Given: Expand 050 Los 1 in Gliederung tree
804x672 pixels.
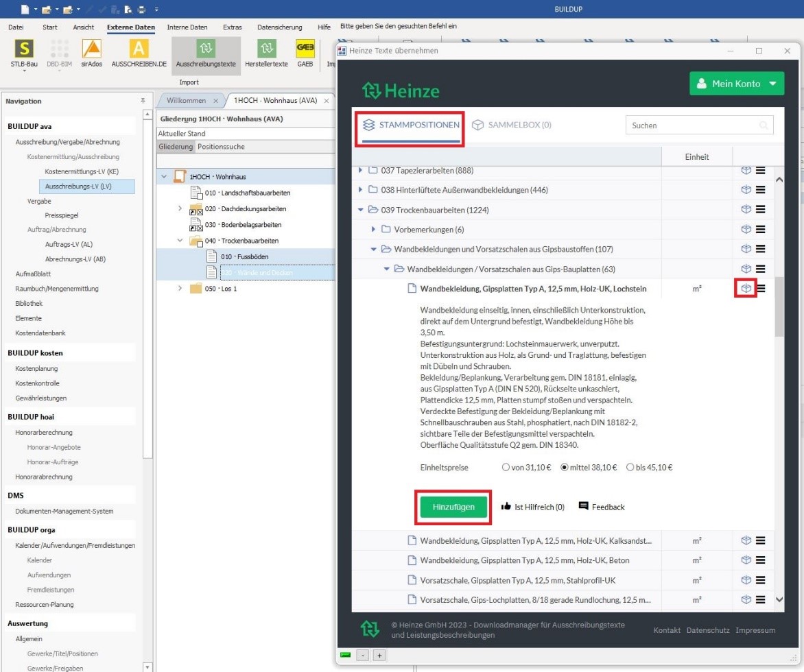Looking at the screenshot, I should (x=180, y=289).
